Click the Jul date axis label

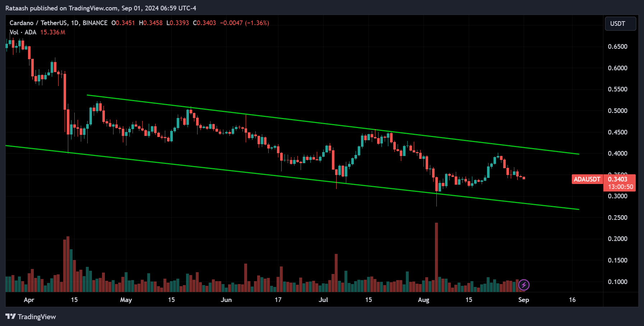(323, 300)
